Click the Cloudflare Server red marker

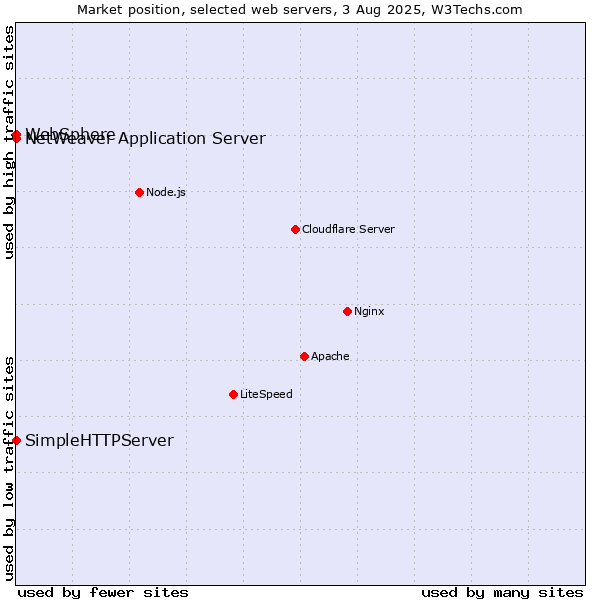pos(295,230)
